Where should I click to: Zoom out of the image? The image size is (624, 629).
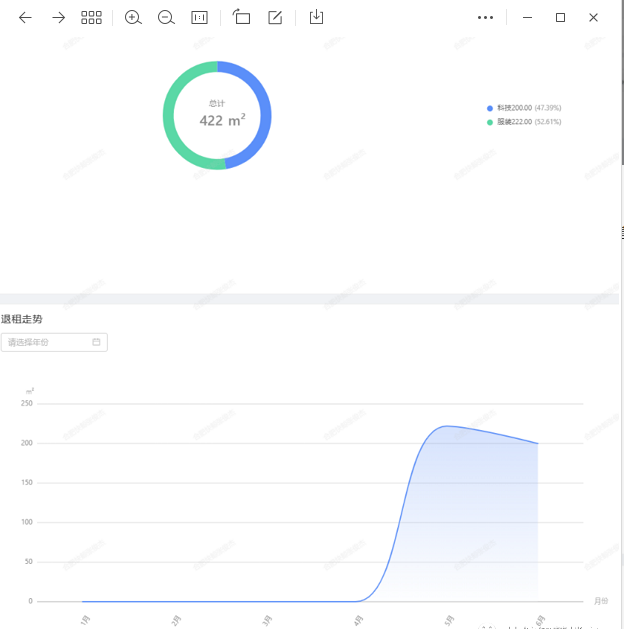(166, 17)
